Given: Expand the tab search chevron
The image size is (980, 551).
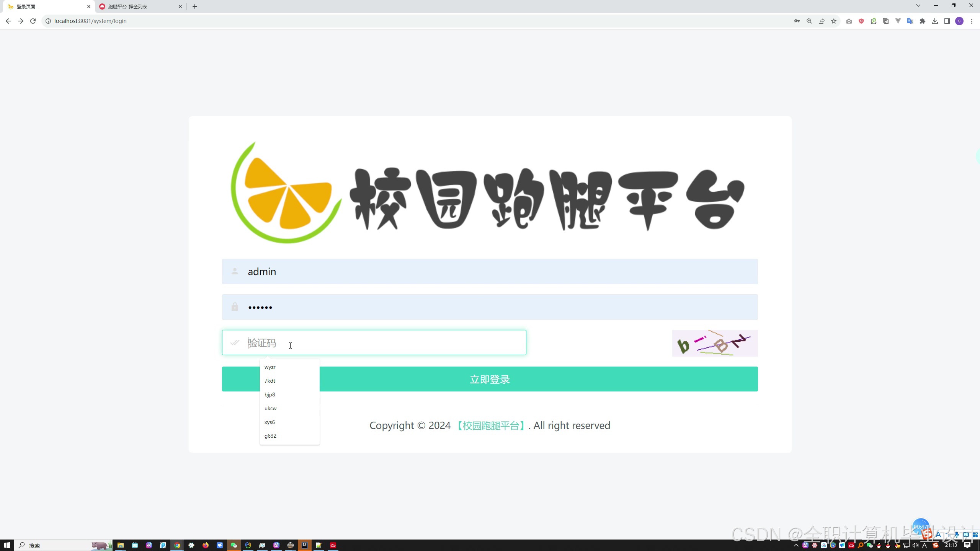Looking at the screenshot, I should (x=918, y=6).
